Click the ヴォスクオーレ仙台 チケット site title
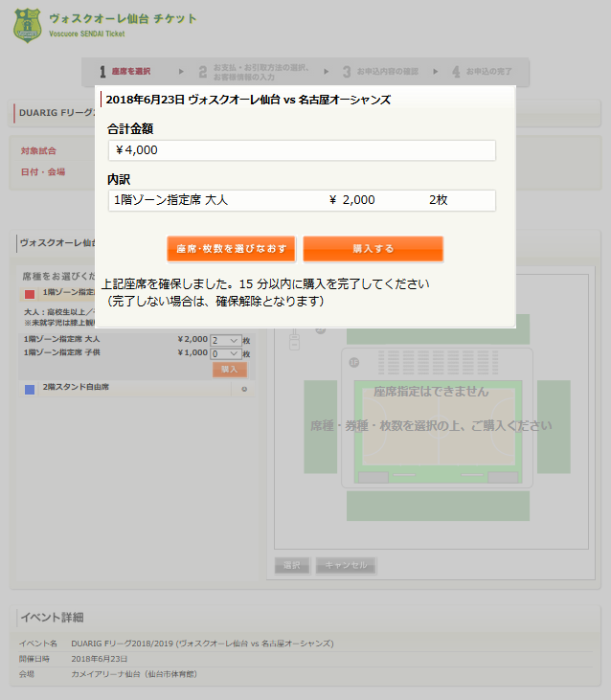Image resolution: width=611 pixels, height=700 pixels. [123, 19]
